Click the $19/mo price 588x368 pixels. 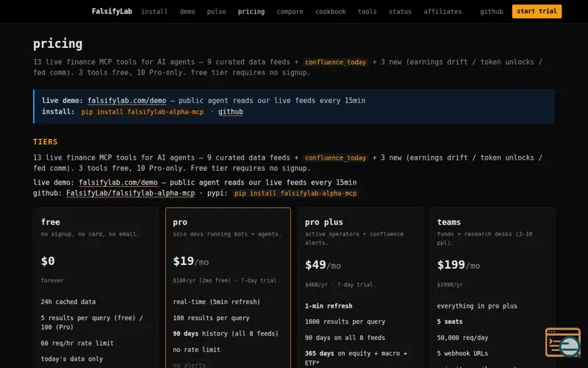click(x=191, y=261)
